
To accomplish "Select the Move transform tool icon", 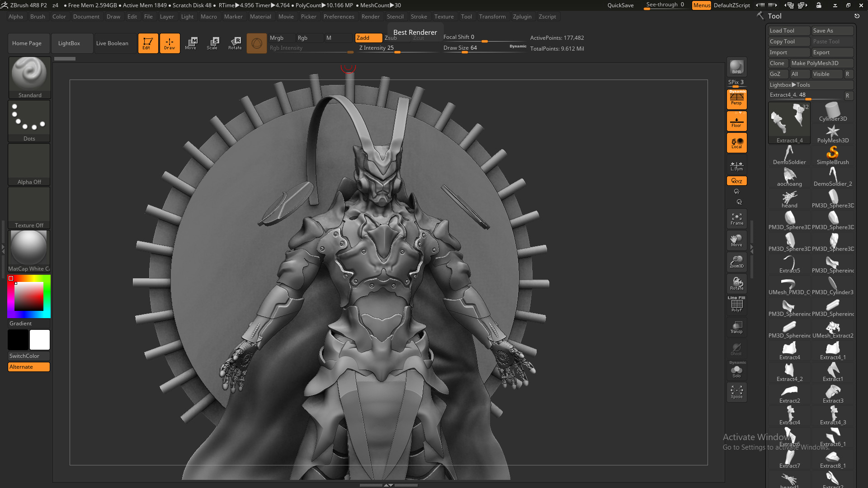I will tap(191, 43).
